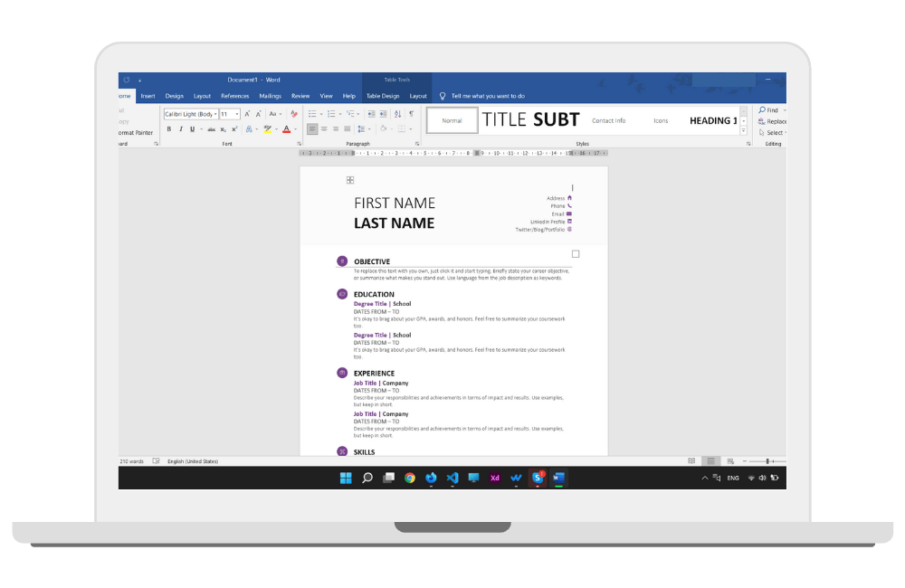Open proofing check icon in status bar
The height and width of the screenshot is (588, 905).
click(x=156, y=461)
